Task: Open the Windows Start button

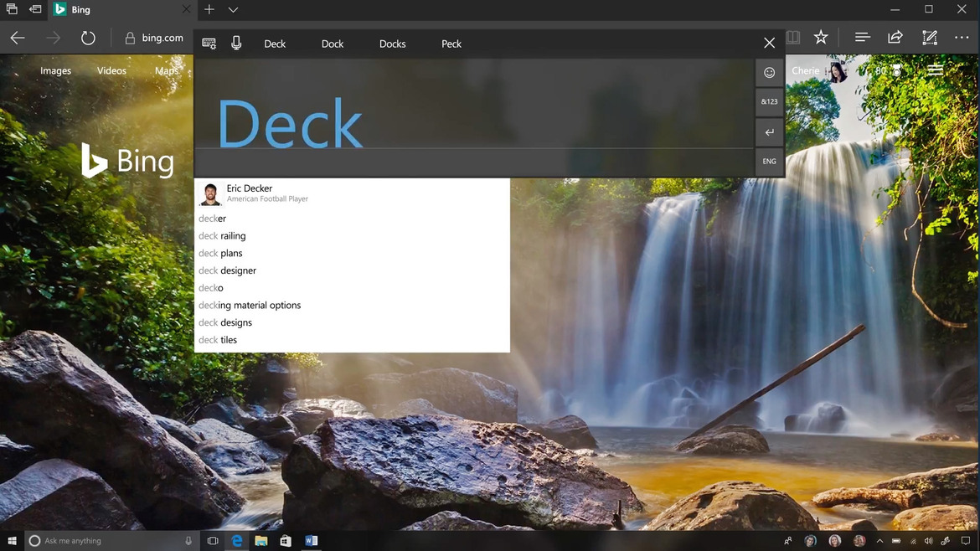Action: coord(12,540)
